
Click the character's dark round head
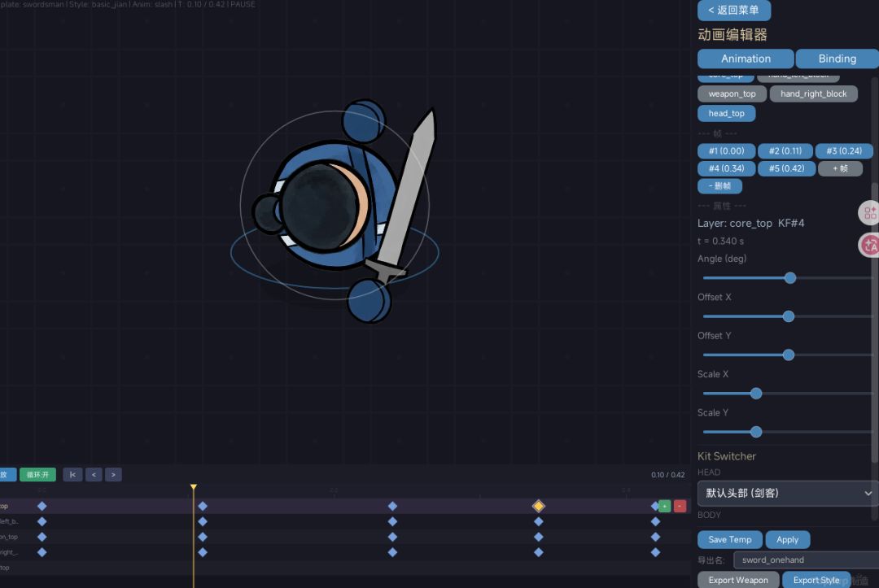[318, 206]
